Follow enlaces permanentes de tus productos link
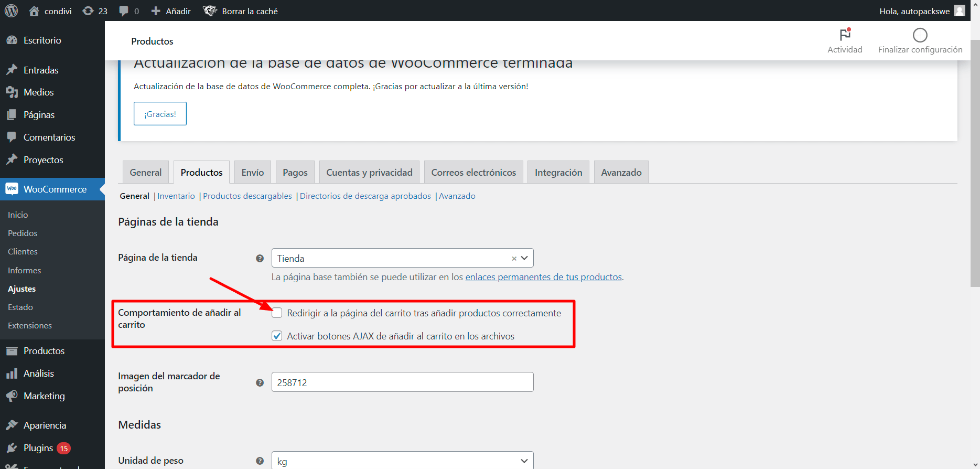 point(544,277)
